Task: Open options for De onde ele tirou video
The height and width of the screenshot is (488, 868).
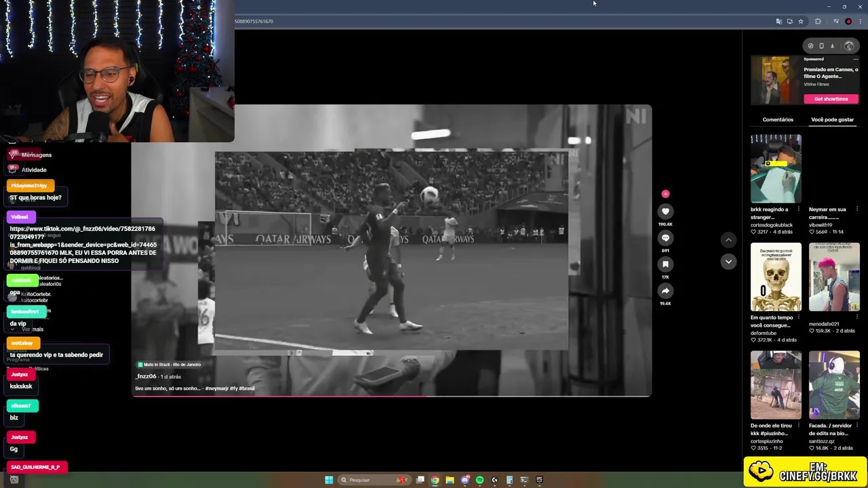Action: (798, 426)
